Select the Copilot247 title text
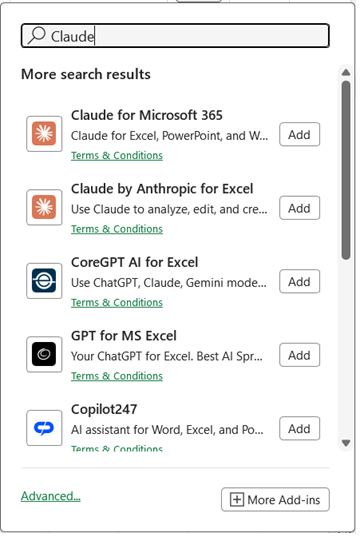 104,409
